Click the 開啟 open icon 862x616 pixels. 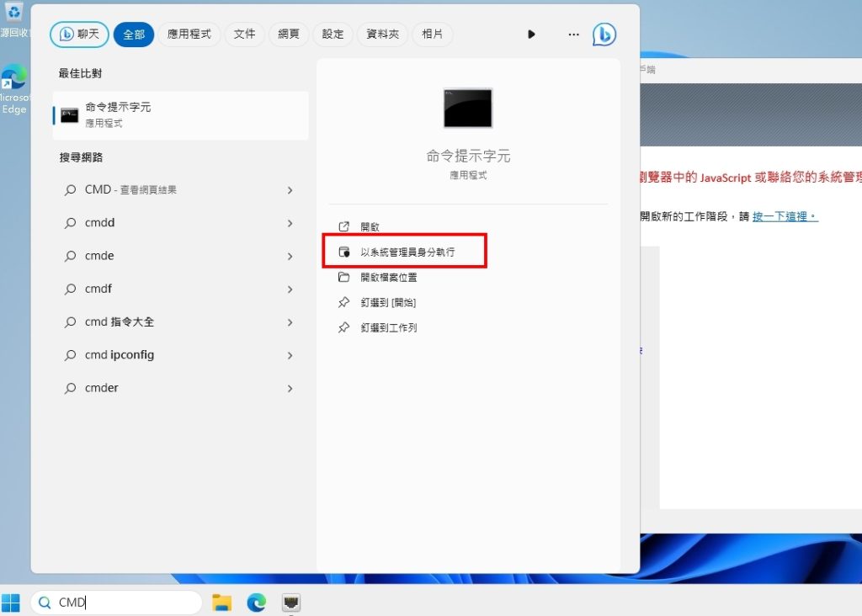344,226
